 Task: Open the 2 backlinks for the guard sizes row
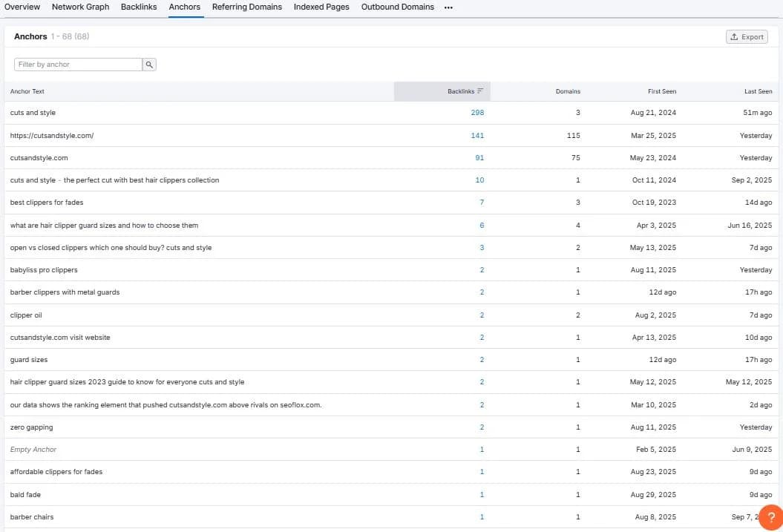click(482, 360)
